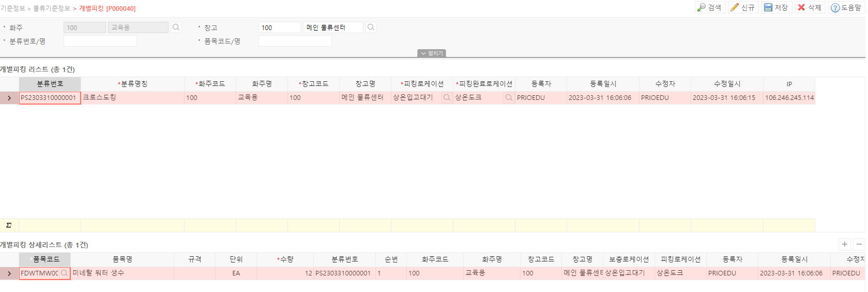Viewport: 868px width, 292px height.
Task: Add a detail row with plus button
Action: click(x=844, y=244)
